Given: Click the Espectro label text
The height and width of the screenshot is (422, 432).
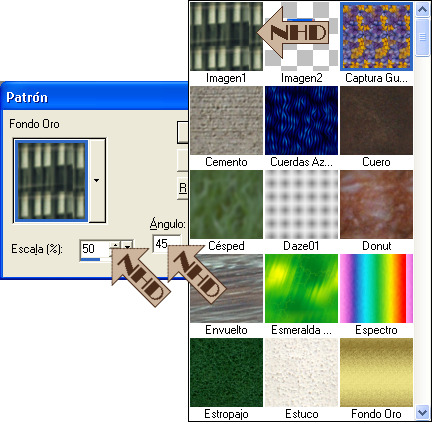Looking at the screenshot, I should coord(376,330).
